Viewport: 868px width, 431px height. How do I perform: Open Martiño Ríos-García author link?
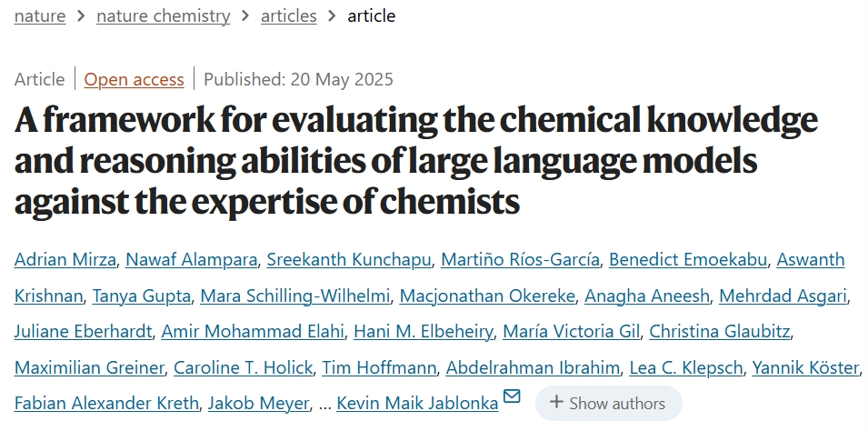520,260
